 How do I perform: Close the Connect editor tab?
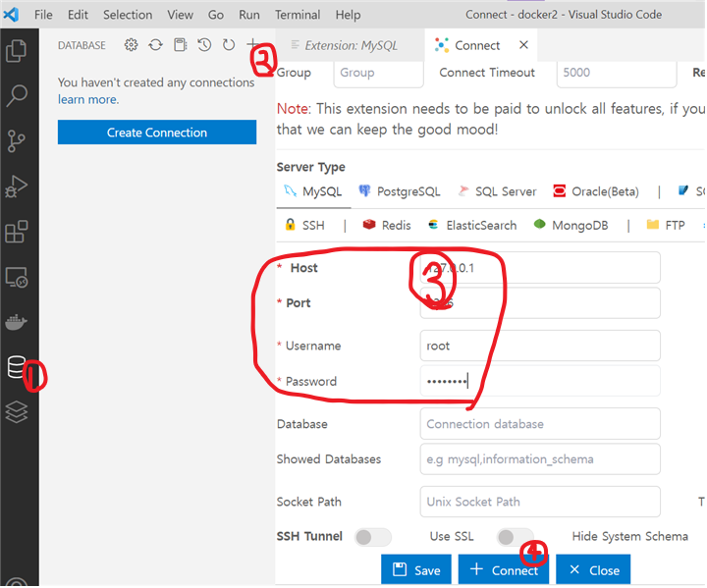point(523,45)
